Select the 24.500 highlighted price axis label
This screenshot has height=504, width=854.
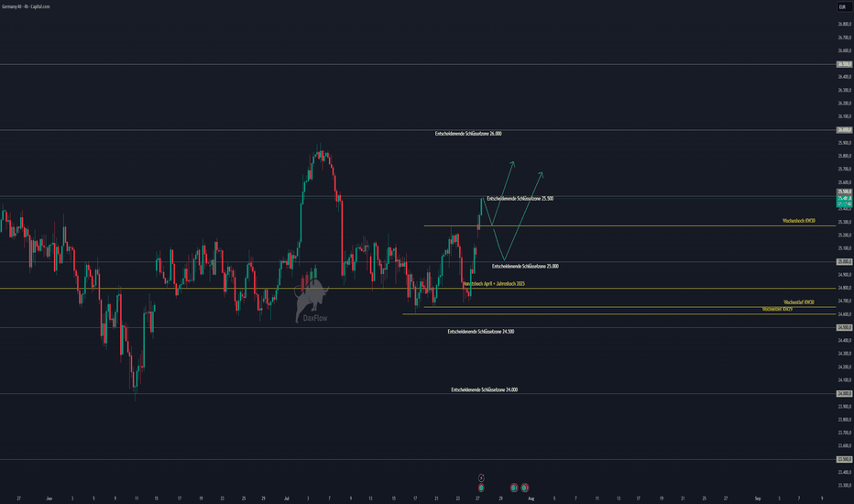[x=844, y=327]
